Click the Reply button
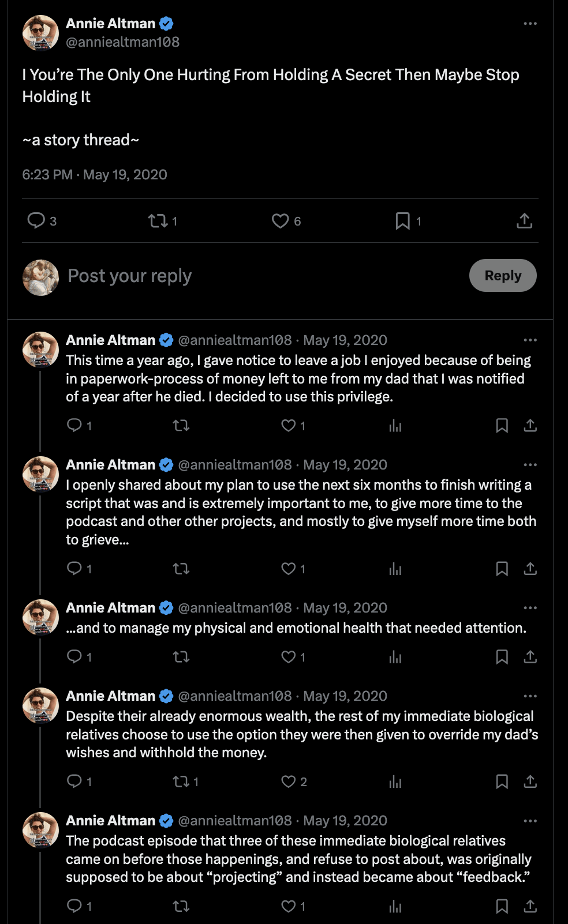The width and height of the screenshot is (568, 924). pyautogui.click(x=502, y=276)
